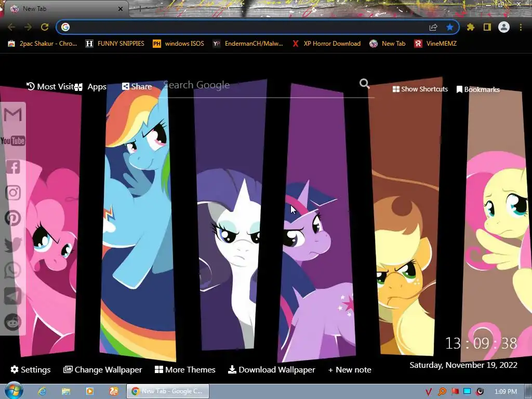Screen dimensions: 532x399
Task: Share this page icon in address bar
Action: tap(433, 27)
